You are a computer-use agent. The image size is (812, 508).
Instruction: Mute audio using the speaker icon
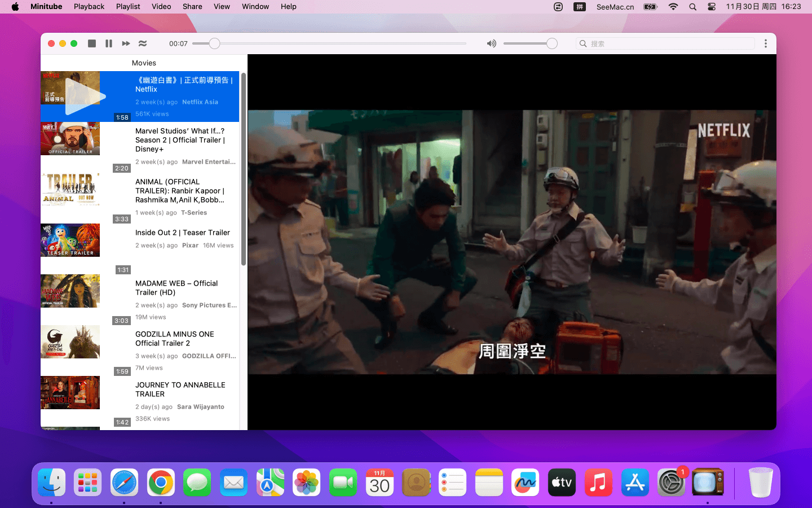(492, 43)
